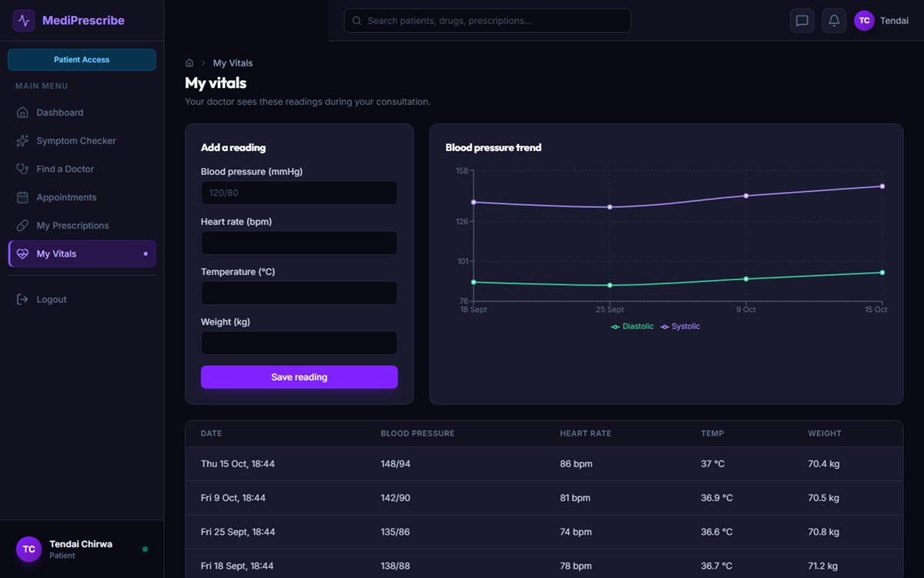Click the Blood pressure trend title
This screenshot has height=578, width=924.
494,147
